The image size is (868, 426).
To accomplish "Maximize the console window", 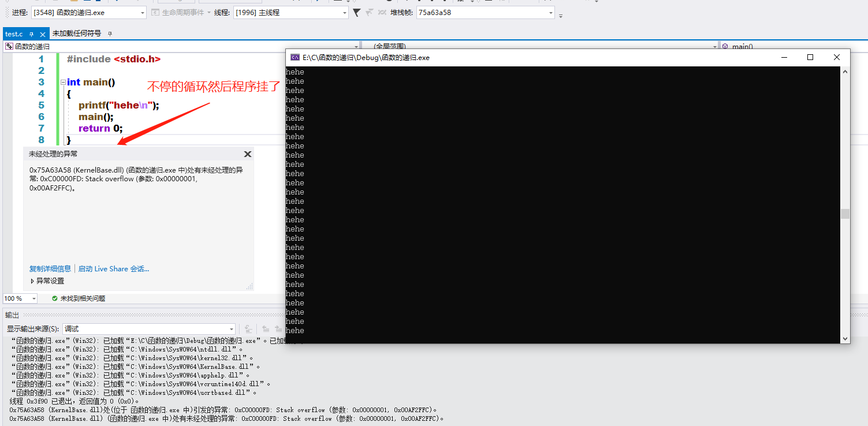I will click(810, 57).
